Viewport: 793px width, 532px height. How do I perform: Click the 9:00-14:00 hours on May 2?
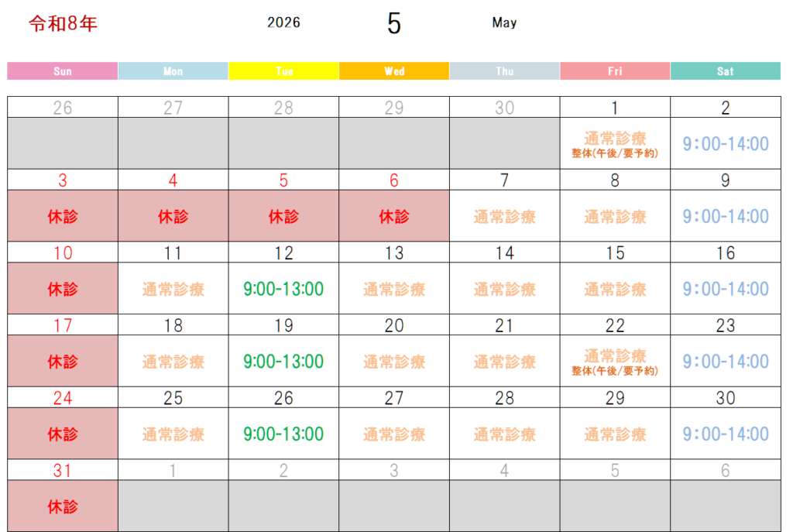(726, 144)
